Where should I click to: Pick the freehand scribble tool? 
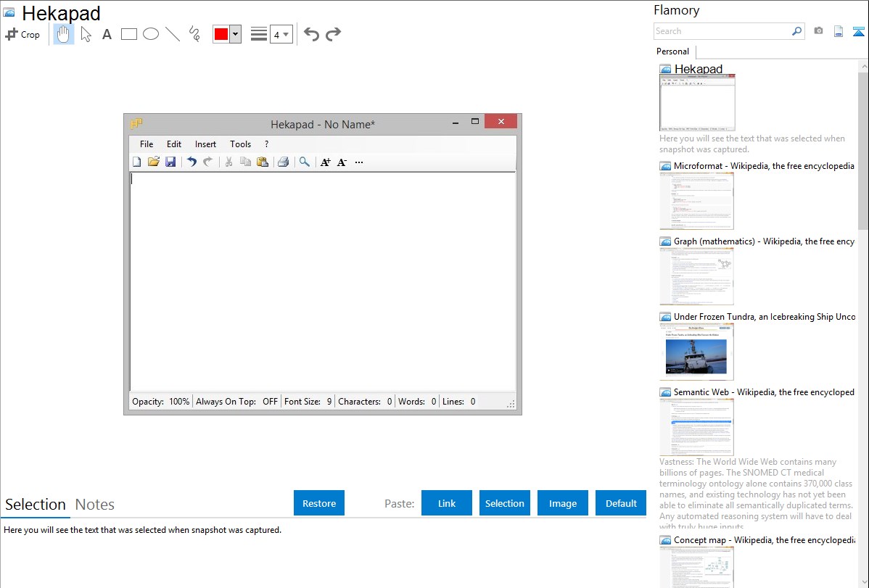pyautogui.click(x=194, y=34)
